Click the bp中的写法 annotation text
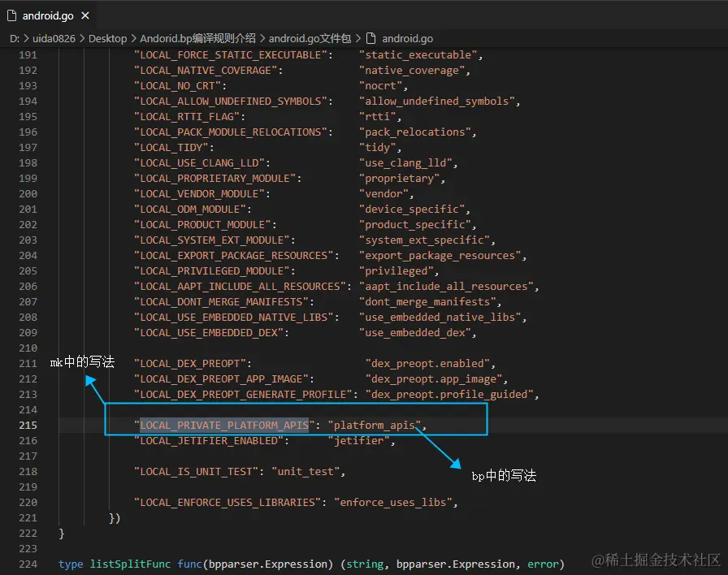 (502, 476)
